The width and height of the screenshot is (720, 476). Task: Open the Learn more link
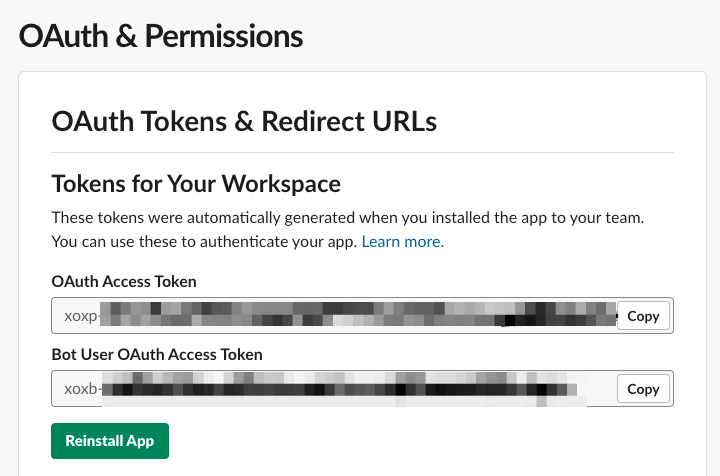click(x=403, y=241)
